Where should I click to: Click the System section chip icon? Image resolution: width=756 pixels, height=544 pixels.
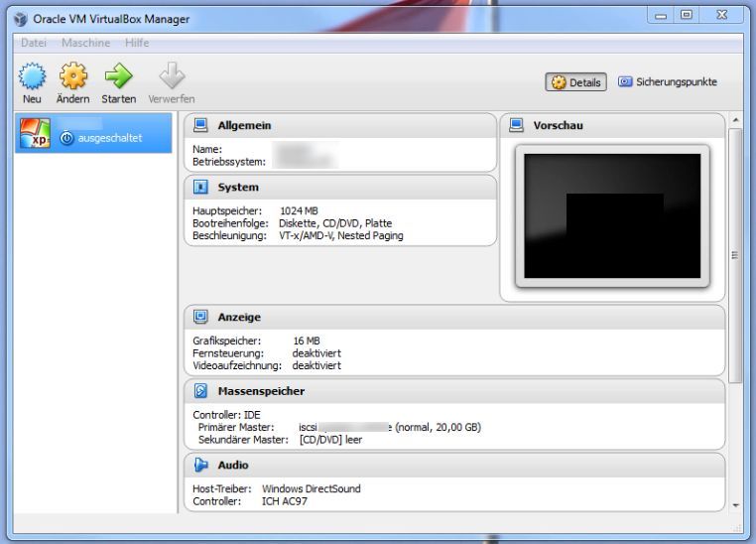click(x=200, y=187)
